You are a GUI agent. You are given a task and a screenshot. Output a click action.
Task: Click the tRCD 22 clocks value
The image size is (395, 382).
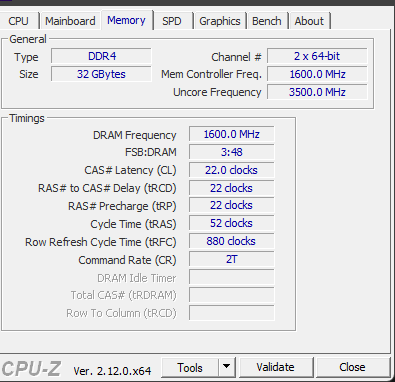click(232, 188)
